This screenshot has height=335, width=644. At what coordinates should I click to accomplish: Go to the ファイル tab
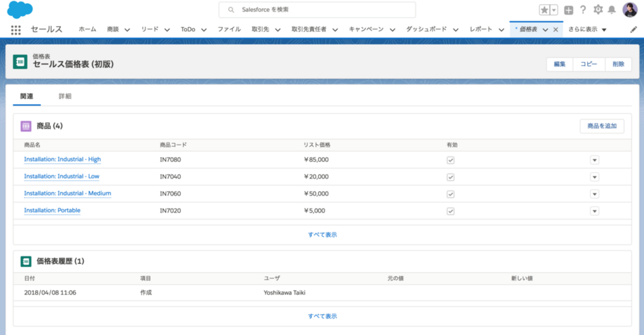229,29
